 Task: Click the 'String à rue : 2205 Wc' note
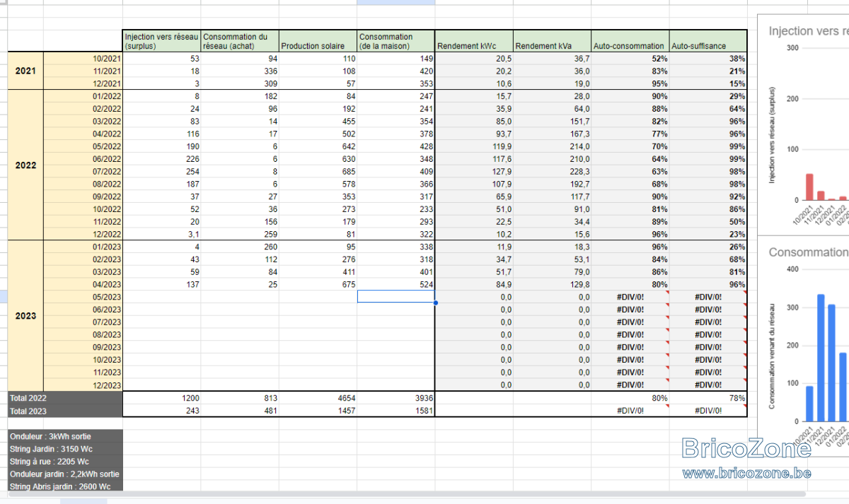pyautogui.click(x=65, y=462)
